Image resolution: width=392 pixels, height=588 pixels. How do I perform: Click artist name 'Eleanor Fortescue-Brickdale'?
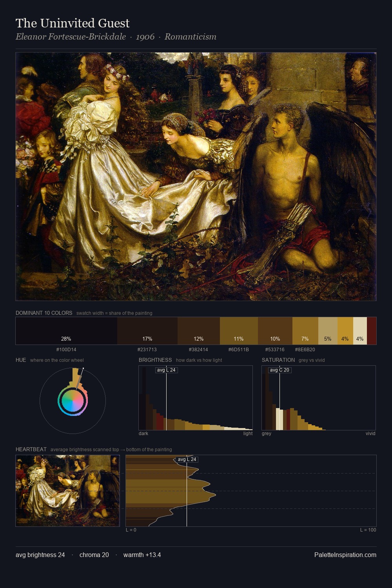pos(71,37)
